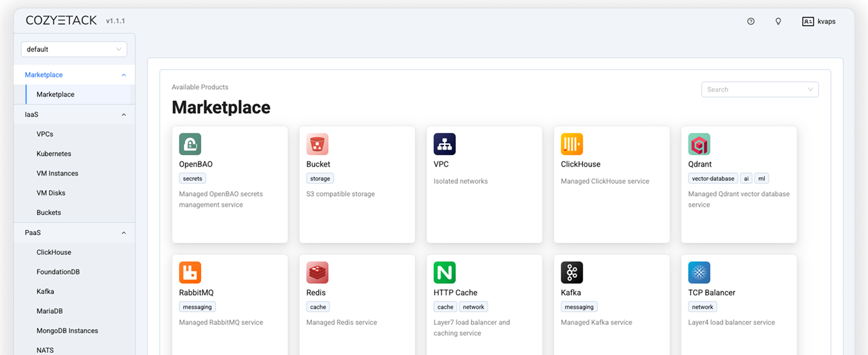
Task: Open Kafka in sidebar
Action: pos(45,291)
